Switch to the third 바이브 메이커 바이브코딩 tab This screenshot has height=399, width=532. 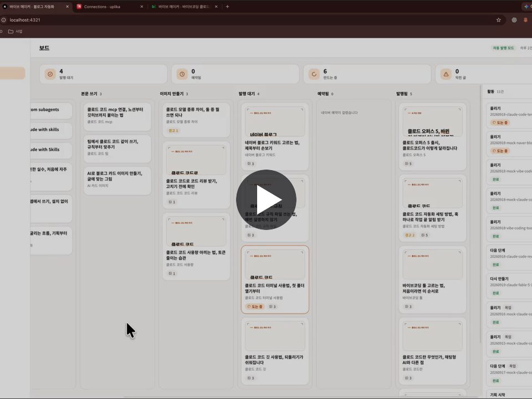tap(184, 7)
